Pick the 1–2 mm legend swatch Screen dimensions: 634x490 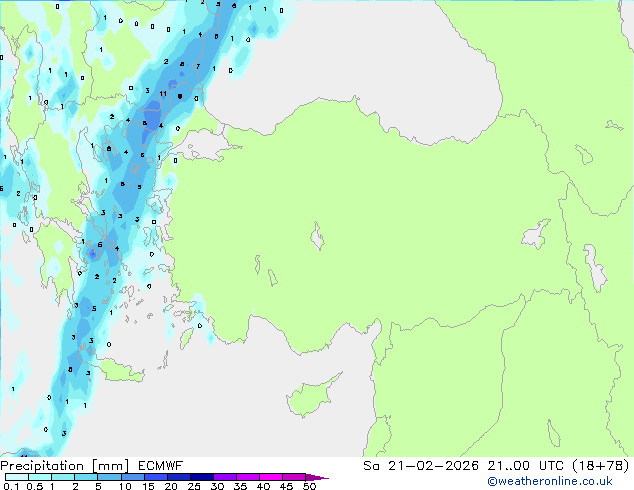tap(63, 477)
